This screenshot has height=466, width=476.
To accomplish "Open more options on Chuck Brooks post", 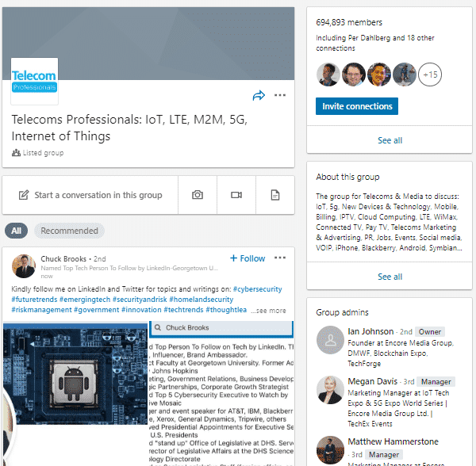I will click(280, 258).
